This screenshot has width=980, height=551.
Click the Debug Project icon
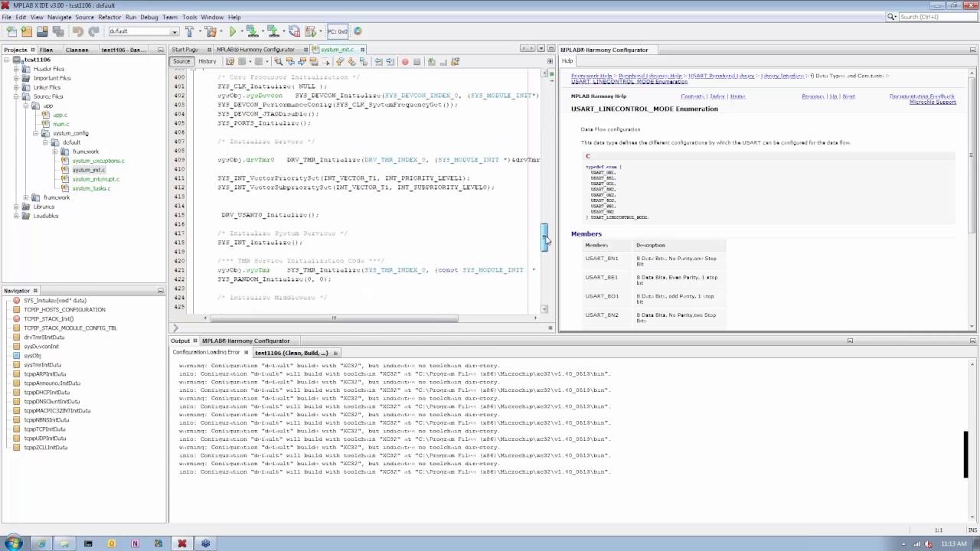point(310,31)
